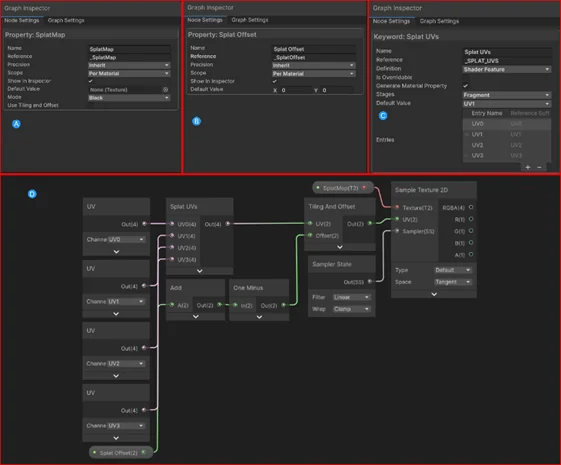Open texture picker for SplatMap default value

[x=166, y=90]
